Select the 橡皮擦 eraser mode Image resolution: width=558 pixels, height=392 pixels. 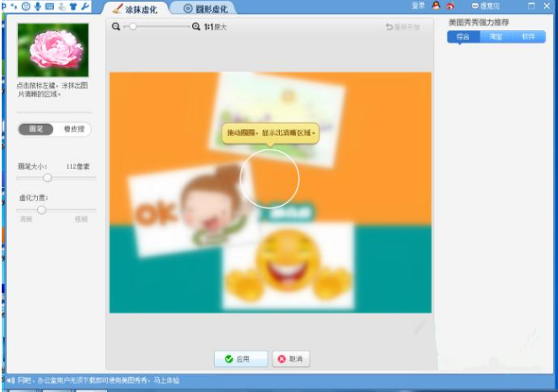tap(74, 129)
